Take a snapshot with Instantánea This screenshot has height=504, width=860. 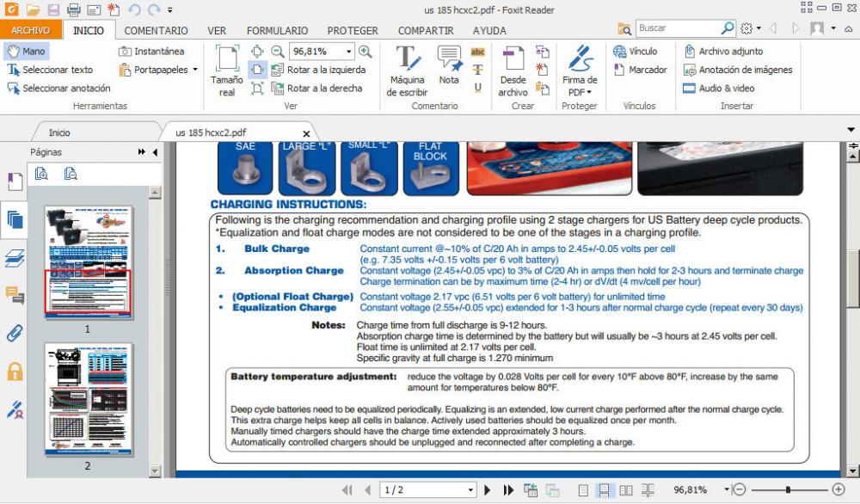pos(151,51)
